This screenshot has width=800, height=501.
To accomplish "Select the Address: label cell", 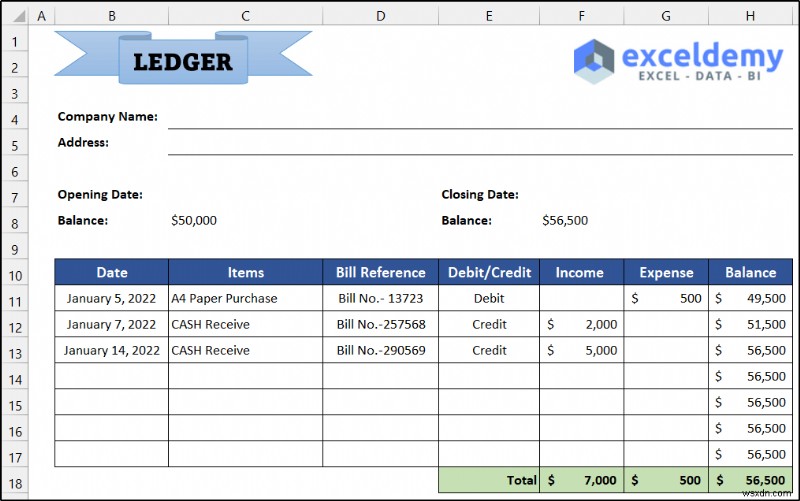I will pyautogui.click(x=112, y=143).
